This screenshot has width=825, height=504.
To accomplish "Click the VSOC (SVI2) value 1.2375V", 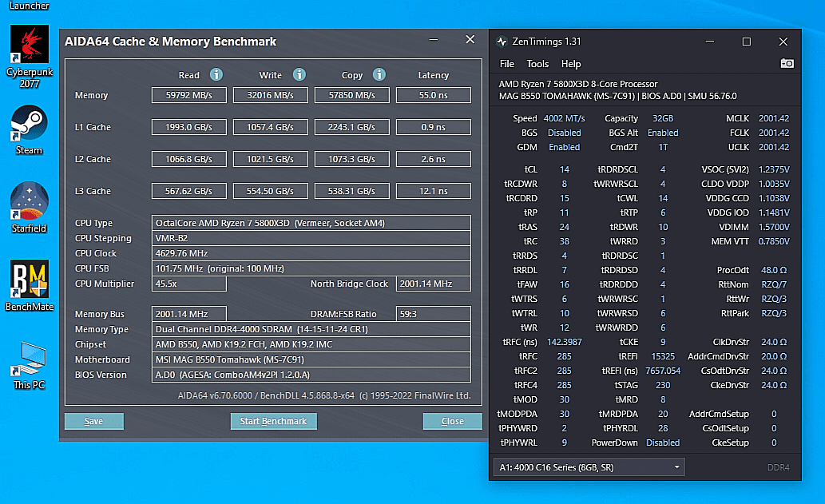I will (773, 169).
